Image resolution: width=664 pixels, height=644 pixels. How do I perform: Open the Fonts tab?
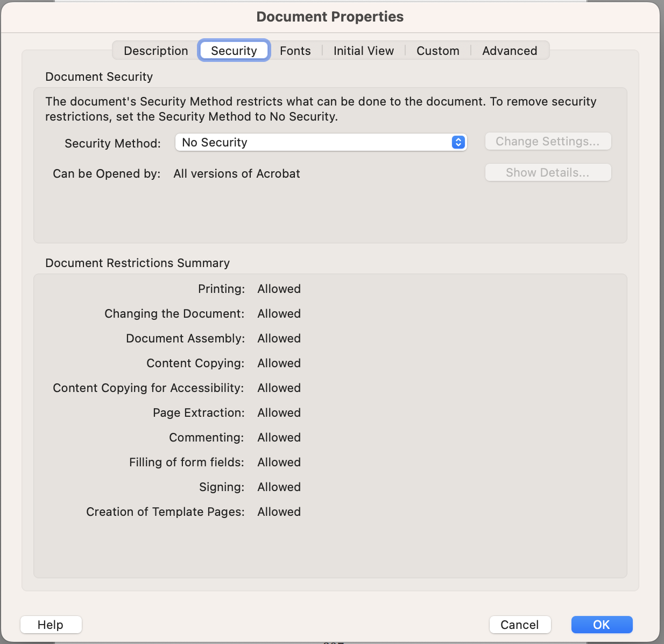tap(295, 51)
